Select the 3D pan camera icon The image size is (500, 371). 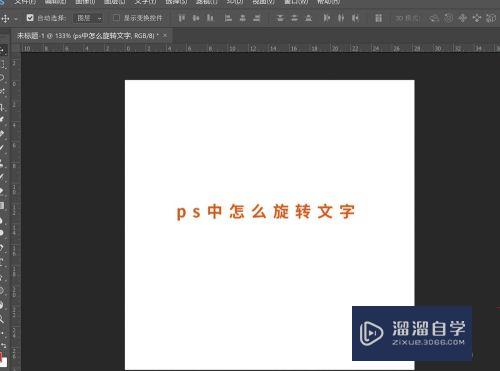tap(463, 18)
